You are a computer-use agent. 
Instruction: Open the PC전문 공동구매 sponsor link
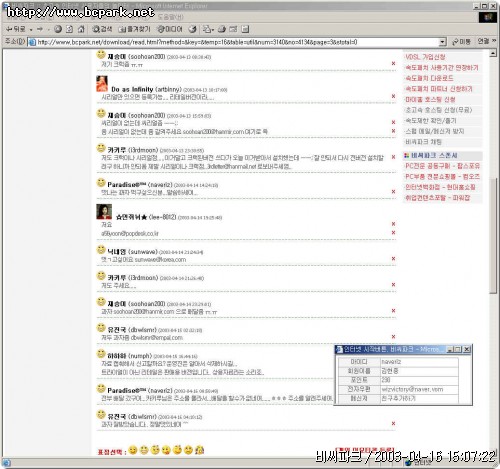tap(442, 166)
